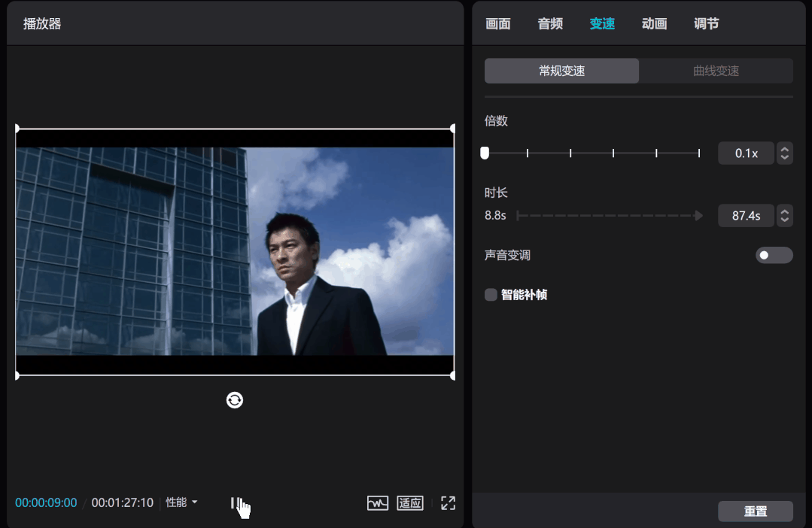Click the video preview frame
This screenshot has width=812, height=528.
pos(235,251)
